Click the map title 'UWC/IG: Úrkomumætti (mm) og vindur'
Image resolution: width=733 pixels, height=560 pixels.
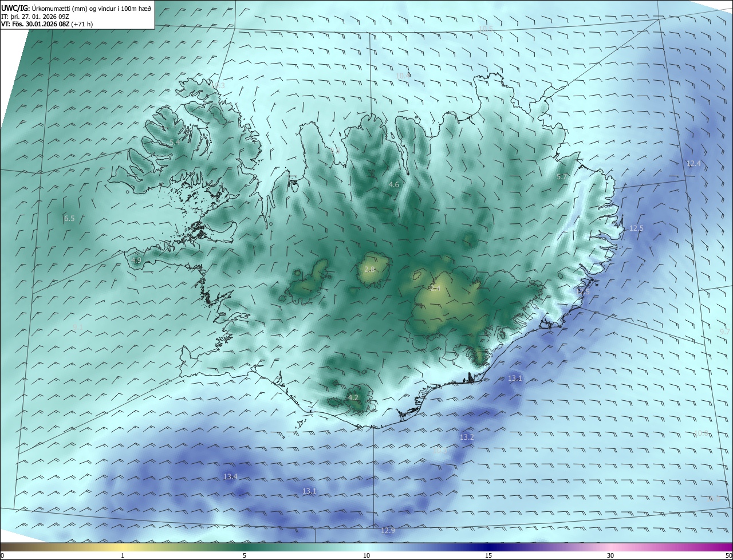76,9
